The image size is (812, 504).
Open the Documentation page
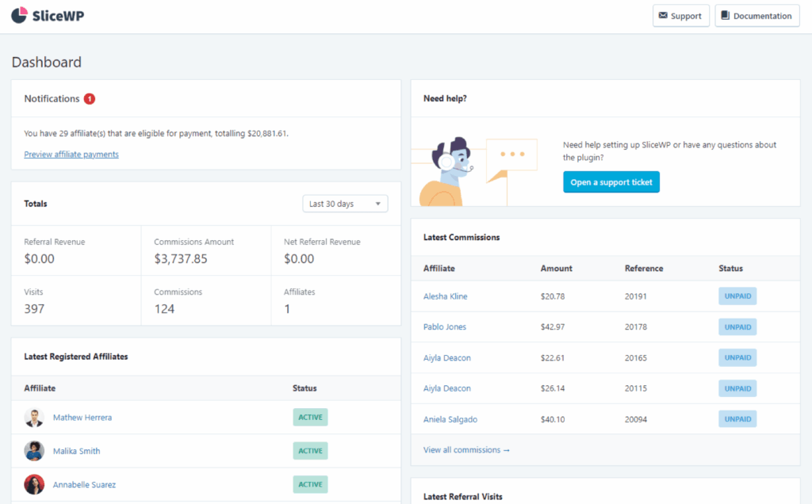(756, 15)
